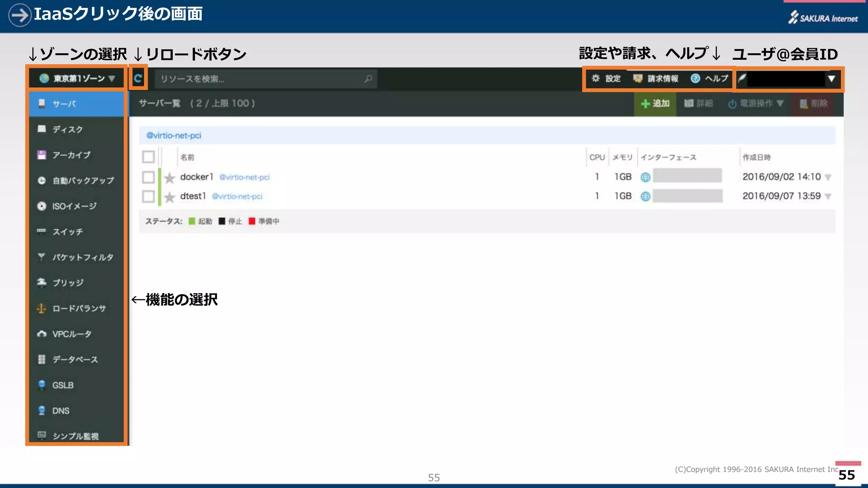Sort by 名前 column header
868x488 pixels.
187,157
